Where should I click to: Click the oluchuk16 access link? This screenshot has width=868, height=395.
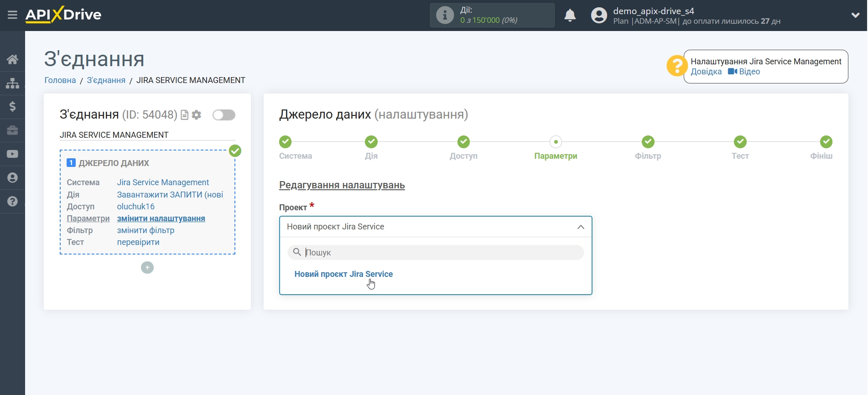pos(136,207)
